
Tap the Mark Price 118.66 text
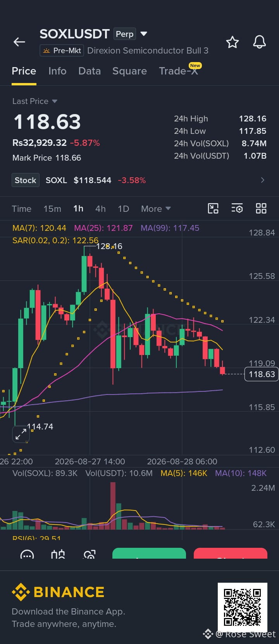(x=46, y=158)
